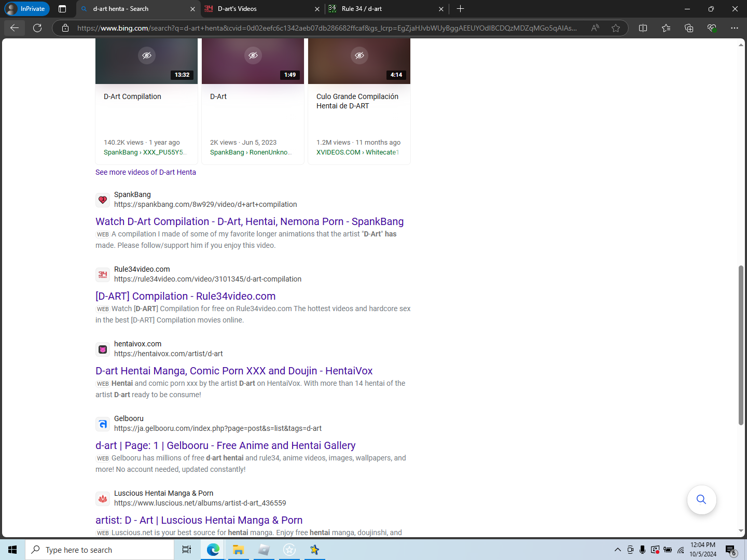This screenshot has width=747, height=560.
Task: Open the Rule34video.com Compilation result title
Action: coord(186,296)
